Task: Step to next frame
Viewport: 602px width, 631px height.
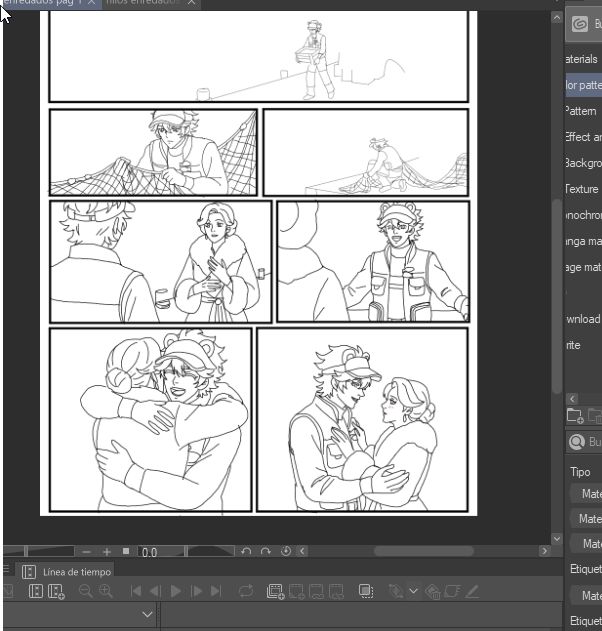Action: pos(196,591)
